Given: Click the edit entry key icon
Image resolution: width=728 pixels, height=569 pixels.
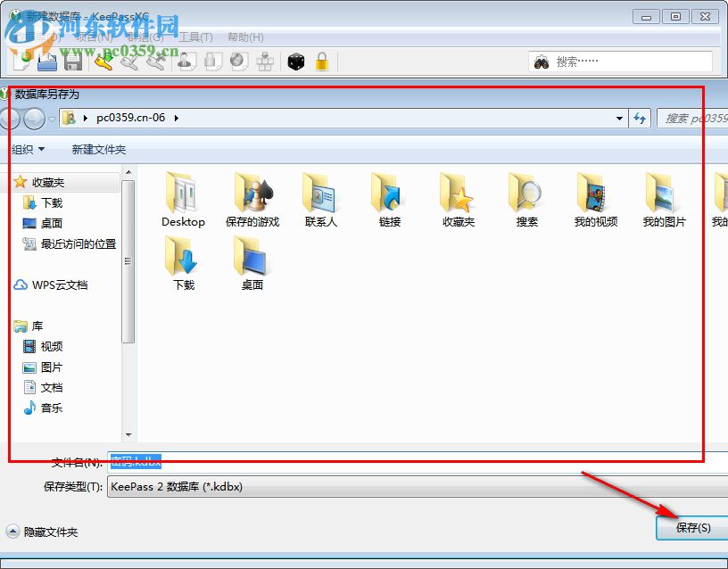Looking at the screenshot, I should click(x=129, y=62).
